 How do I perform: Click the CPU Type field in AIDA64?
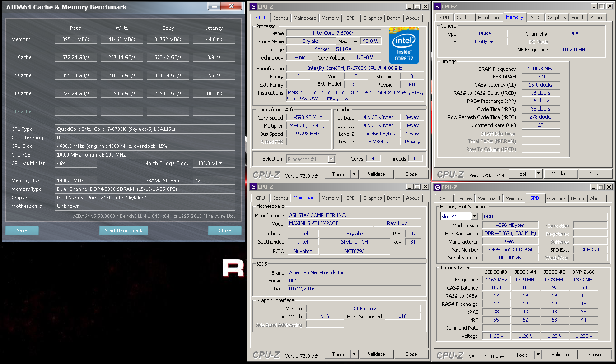point(145,129)
